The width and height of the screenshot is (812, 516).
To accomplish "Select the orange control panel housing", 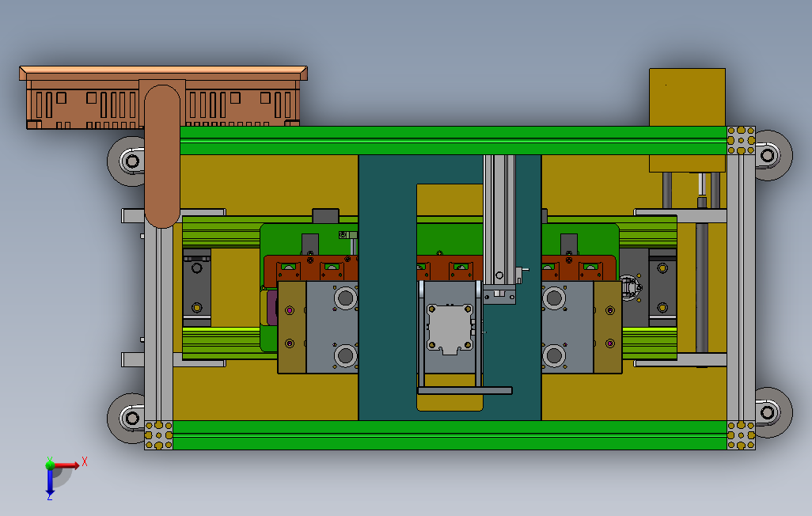I will [163, 97].
